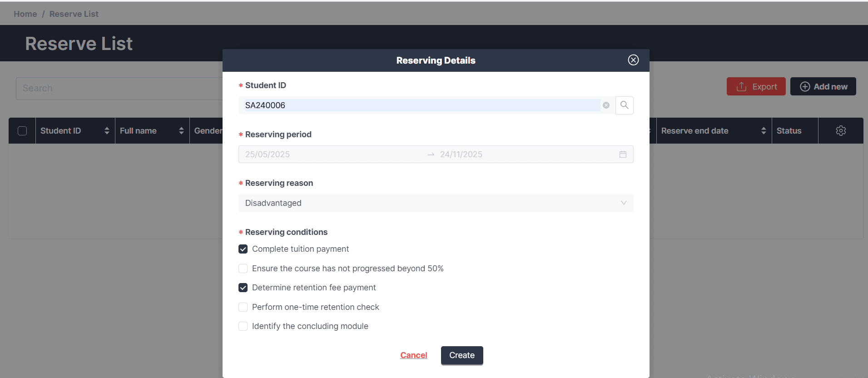Open table column settings via the gear icon
868x378 pixels.
(840, 130)
